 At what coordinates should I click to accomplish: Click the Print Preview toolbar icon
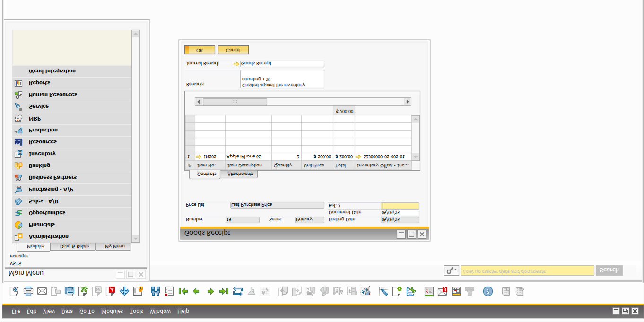[14, 291]
